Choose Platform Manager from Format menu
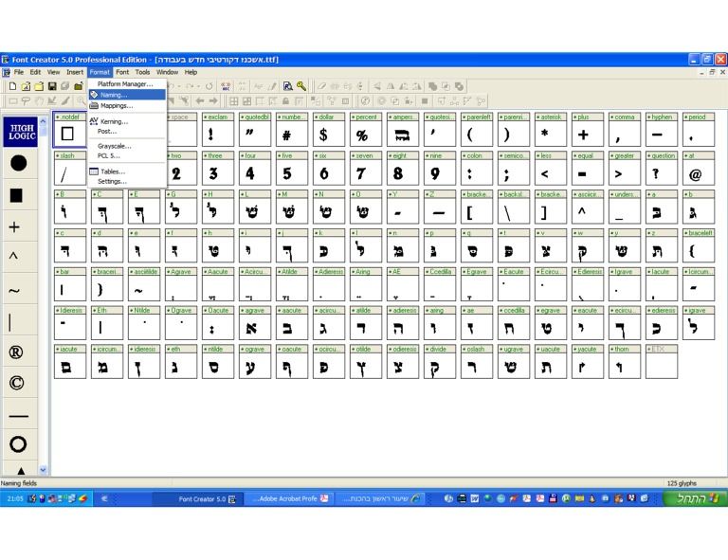This screenshot has height=560, width=728. click(127, 84)
